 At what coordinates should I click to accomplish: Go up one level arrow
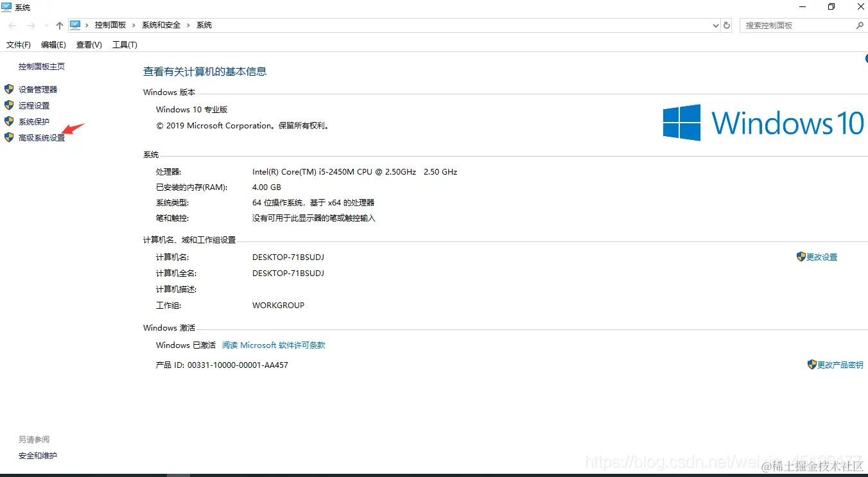point(60,26)
